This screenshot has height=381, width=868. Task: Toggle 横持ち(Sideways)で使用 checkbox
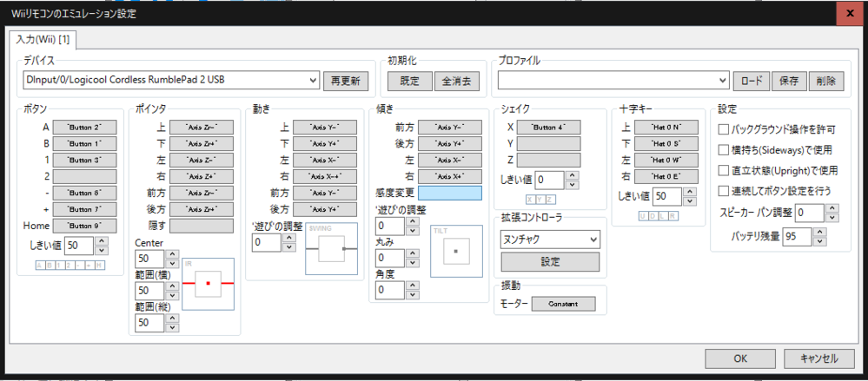[725, 150]
